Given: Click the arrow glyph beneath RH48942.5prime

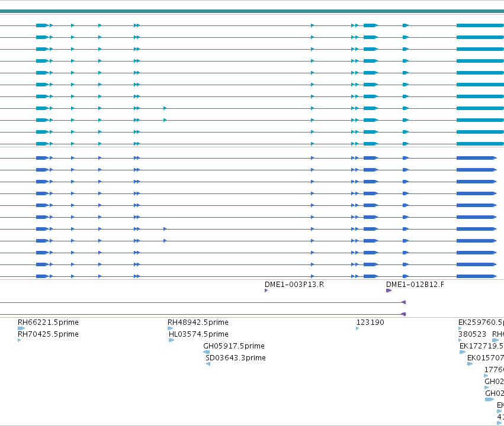Looking at the screenshot, I should 171,328.
